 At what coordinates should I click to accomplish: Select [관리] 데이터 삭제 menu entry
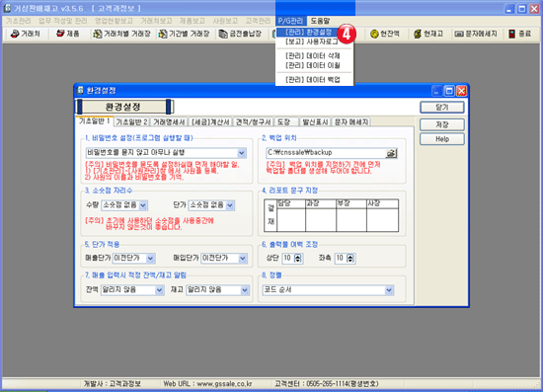coord(313,55)
